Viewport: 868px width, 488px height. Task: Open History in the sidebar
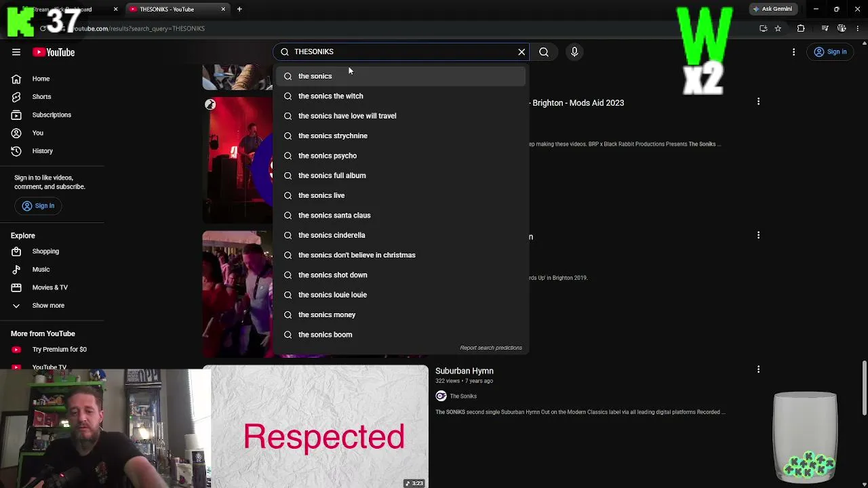click(x=42, y=151)
